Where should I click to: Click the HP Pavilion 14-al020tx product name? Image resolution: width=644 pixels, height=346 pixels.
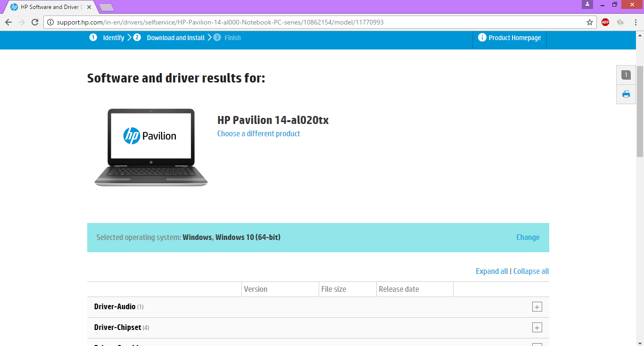click(x=273, y=120)
